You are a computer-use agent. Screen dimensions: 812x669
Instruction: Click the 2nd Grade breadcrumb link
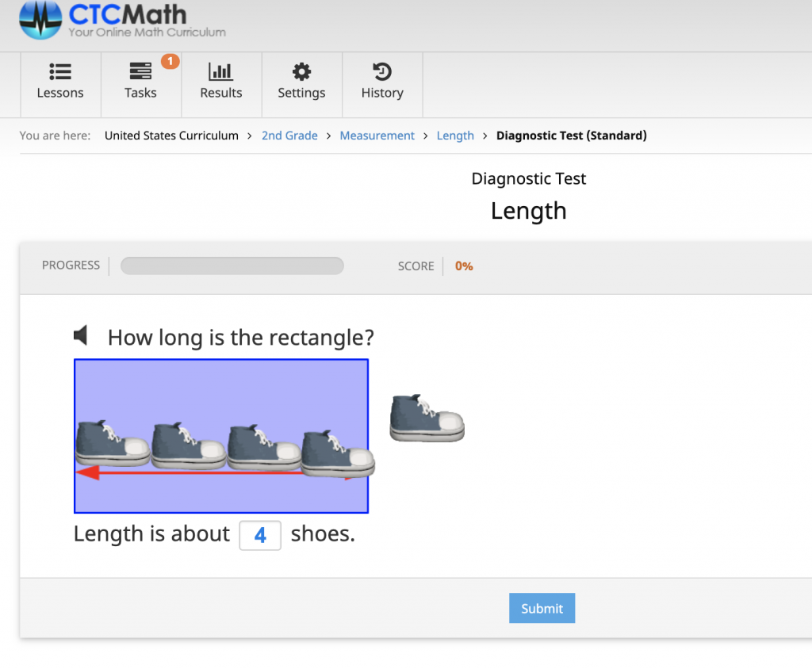tap(289, 136)
